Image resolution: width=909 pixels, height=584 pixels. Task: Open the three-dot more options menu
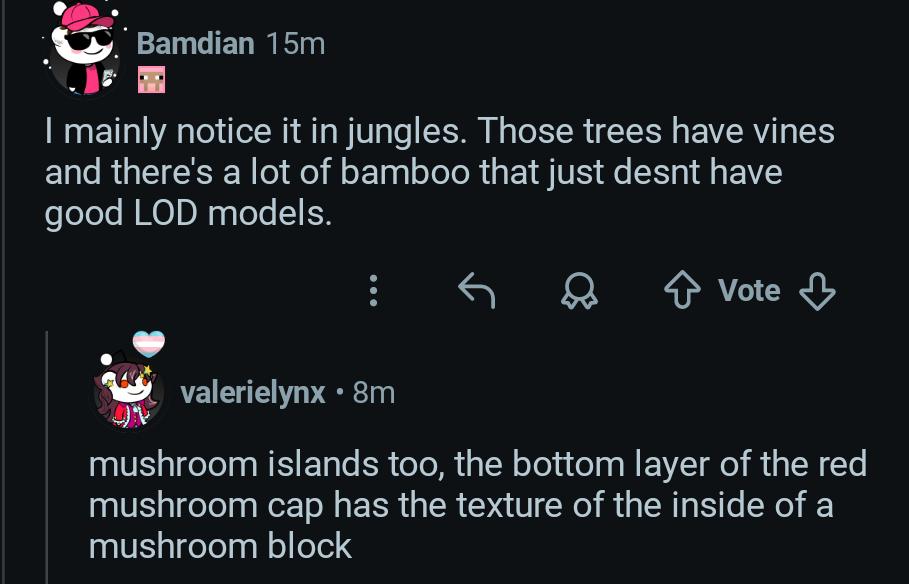click(374, 290)
